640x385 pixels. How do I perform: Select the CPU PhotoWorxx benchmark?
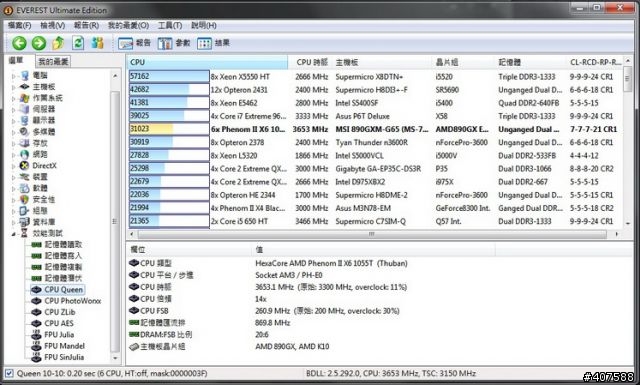[x=73, y=301]
